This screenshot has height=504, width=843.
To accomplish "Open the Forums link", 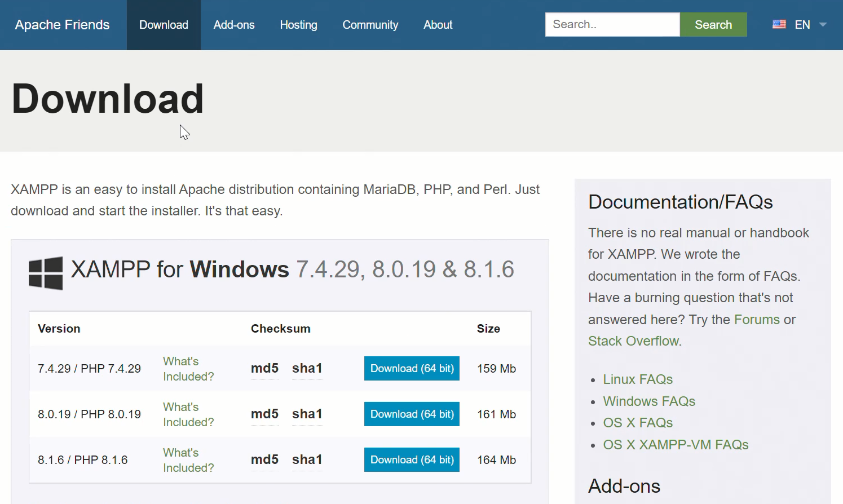I will click(x=757, y=320).
